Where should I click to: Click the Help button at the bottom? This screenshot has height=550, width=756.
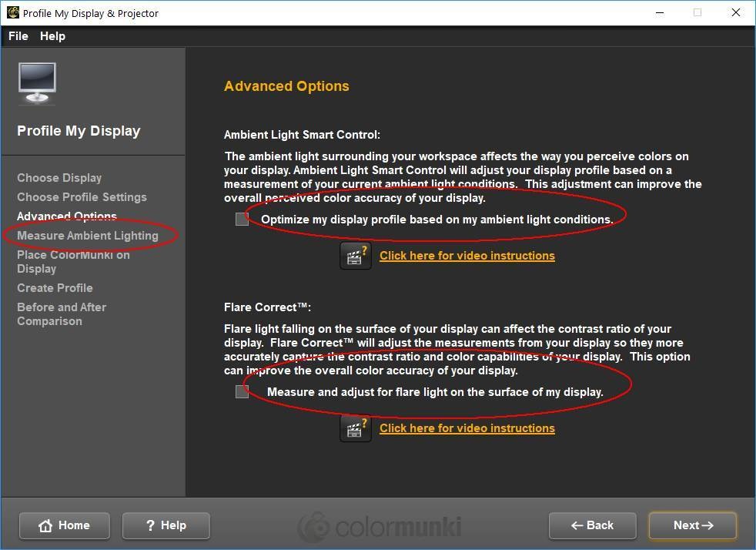[166, 525]
